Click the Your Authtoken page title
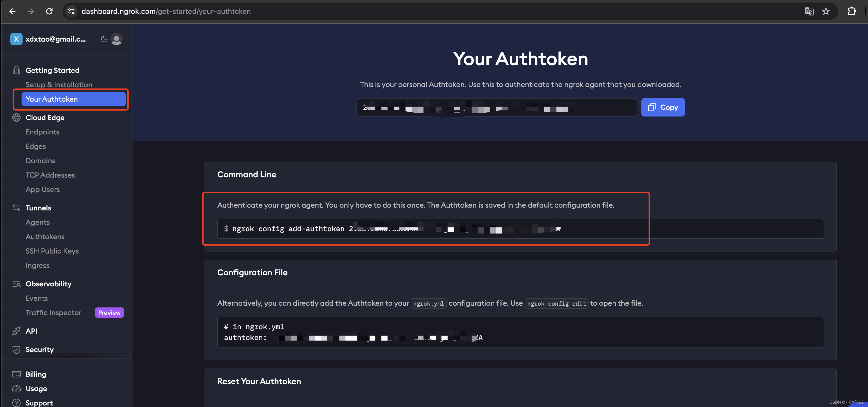This screenshot has width=868, height=407. click(x=520, y=59)
